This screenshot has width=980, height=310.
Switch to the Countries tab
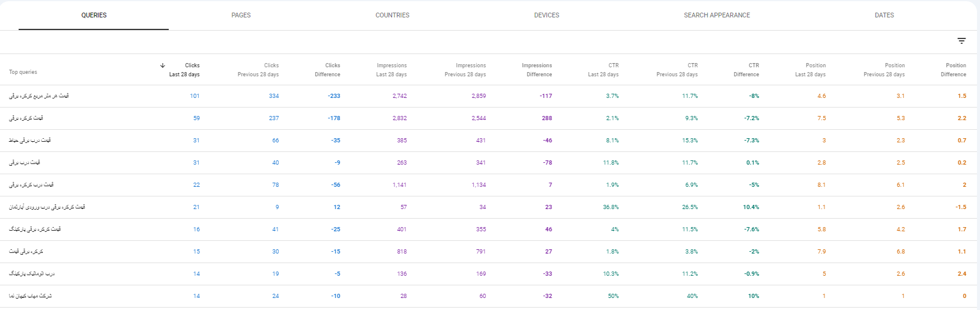(x=392, y=15)
